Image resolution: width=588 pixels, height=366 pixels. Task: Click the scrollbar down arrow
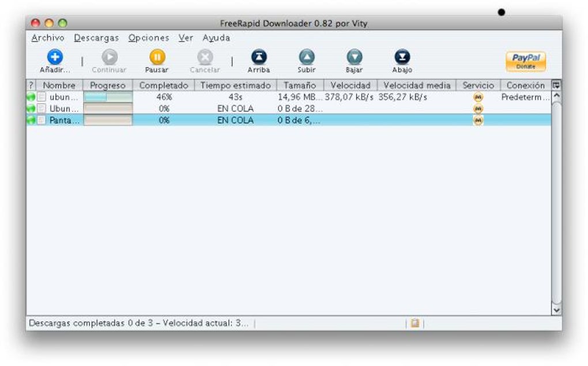556,310
